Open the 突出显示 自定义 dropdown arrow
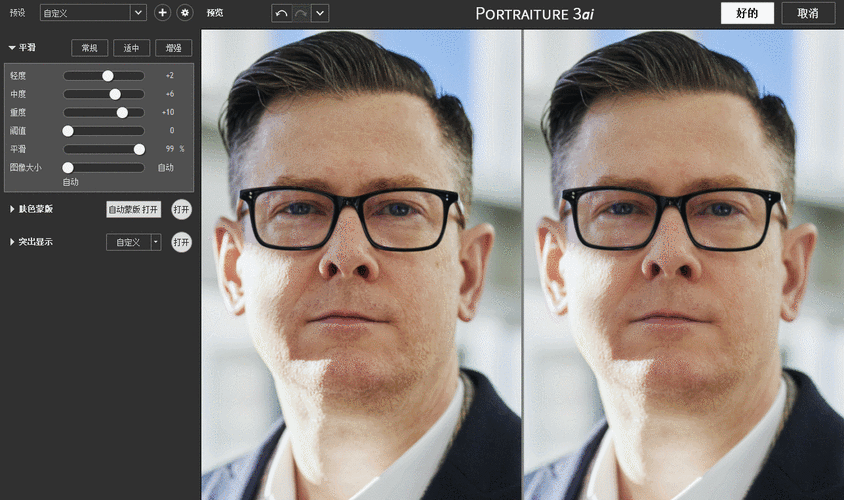 pyautogui.click(x=156, y=242)
